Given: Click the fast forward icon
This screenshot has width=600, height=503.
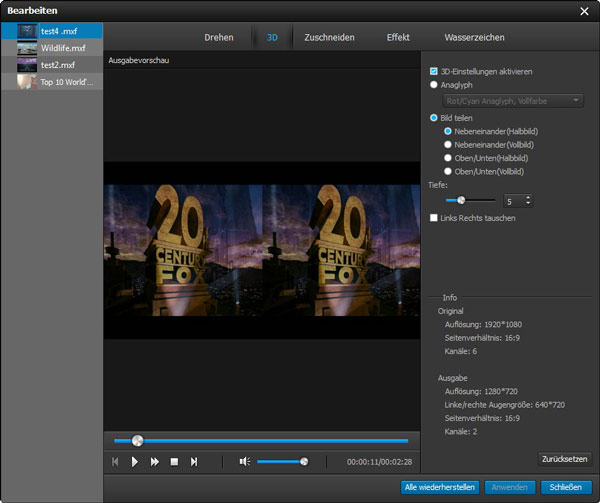Looking at the screenshot, I should pyautogui.click(x=155, y=461).
